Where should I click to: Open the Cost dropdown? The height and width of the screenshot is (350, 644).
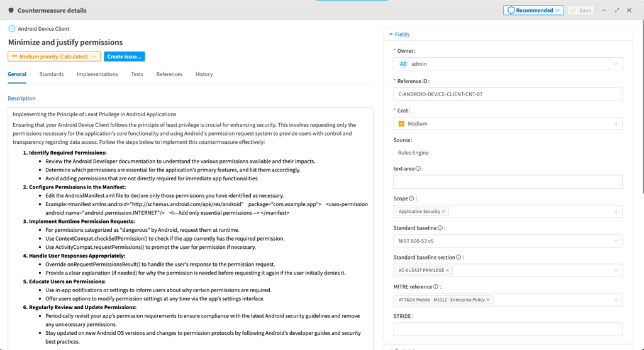[x=508, y=124]
